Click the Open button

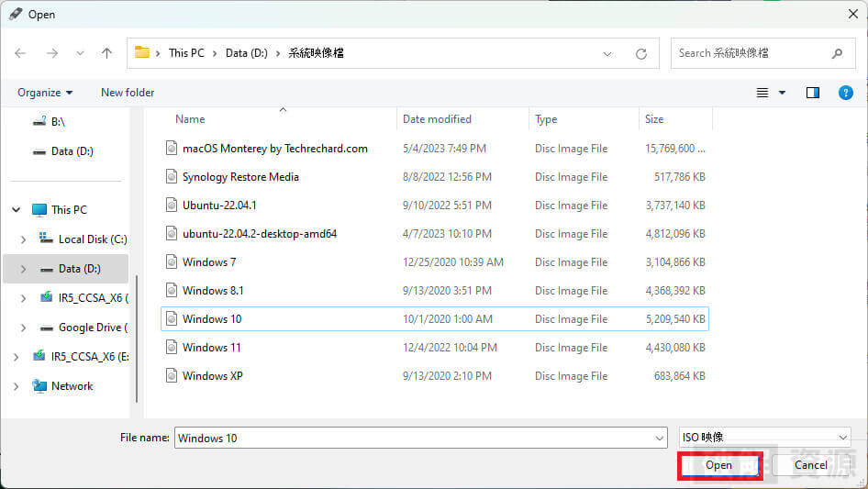click(x=719, y=465)
